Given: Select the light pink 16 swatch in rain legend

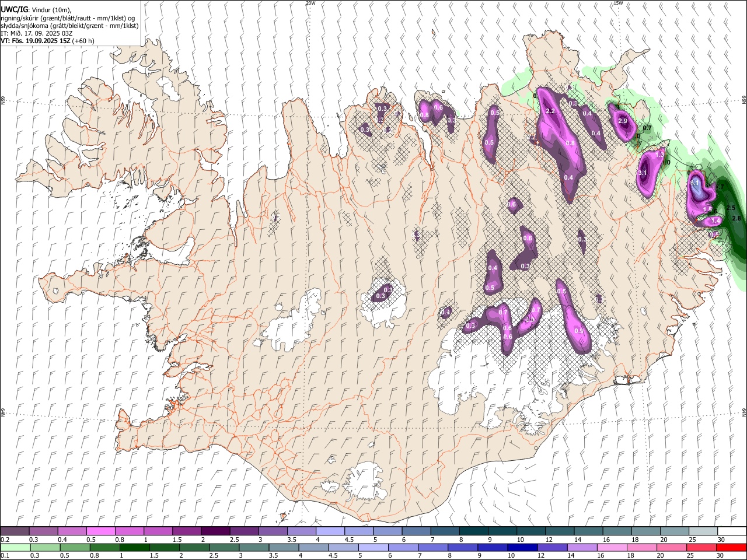Looking at the screenshot, I should 612,547.
